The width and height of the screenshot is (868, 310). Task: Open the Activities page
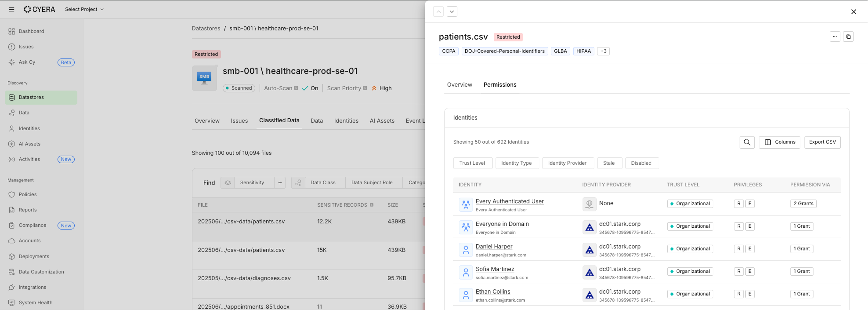pyautogui.click(x=29, y=159)
